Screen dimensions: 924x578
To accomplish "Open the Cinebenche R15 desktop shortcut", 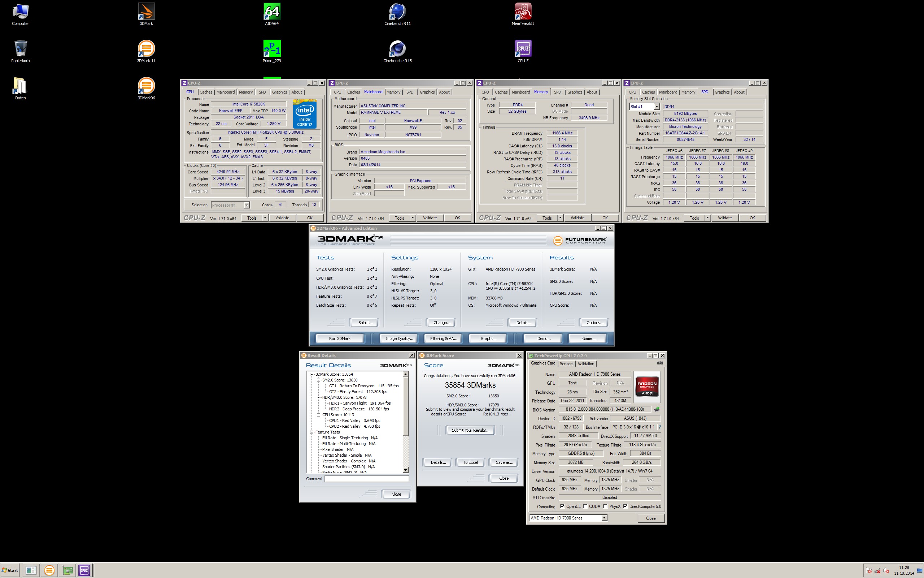I will click(x=397, y=51).
